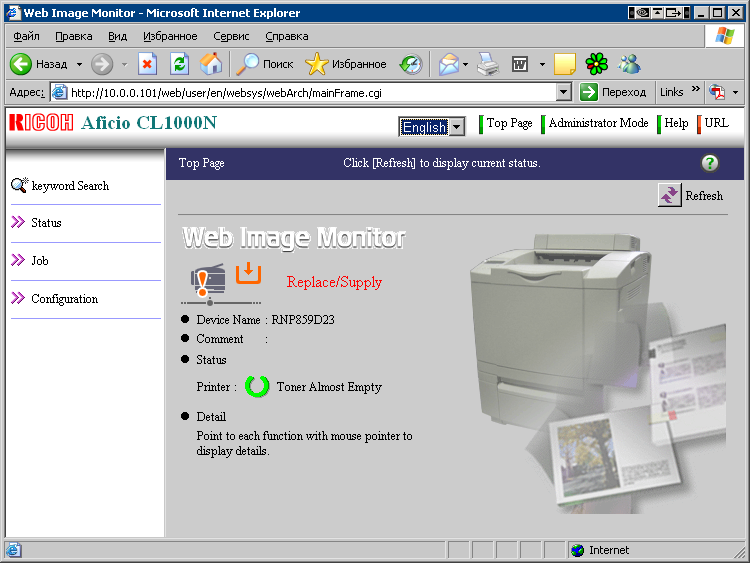Screen dimensions: 750x563
Task: Click the help question mark icon
Action: 710,163
